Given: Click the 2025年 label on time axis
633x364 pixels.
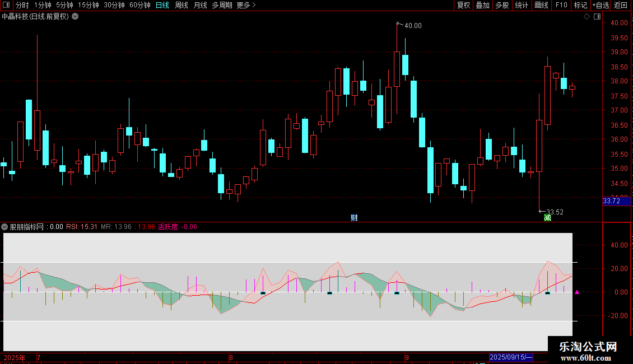Looking at the screenshot, I should (15, 357).
